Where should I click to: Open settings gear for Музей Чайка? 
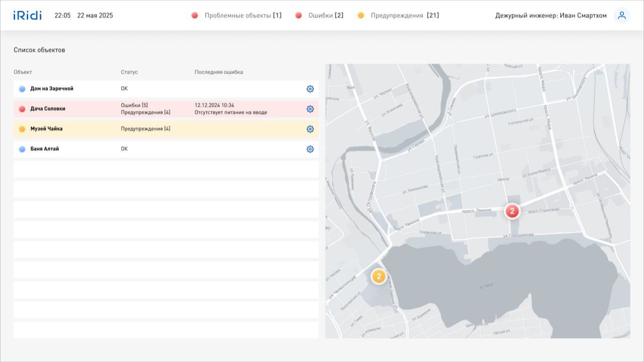pos(310,129)
